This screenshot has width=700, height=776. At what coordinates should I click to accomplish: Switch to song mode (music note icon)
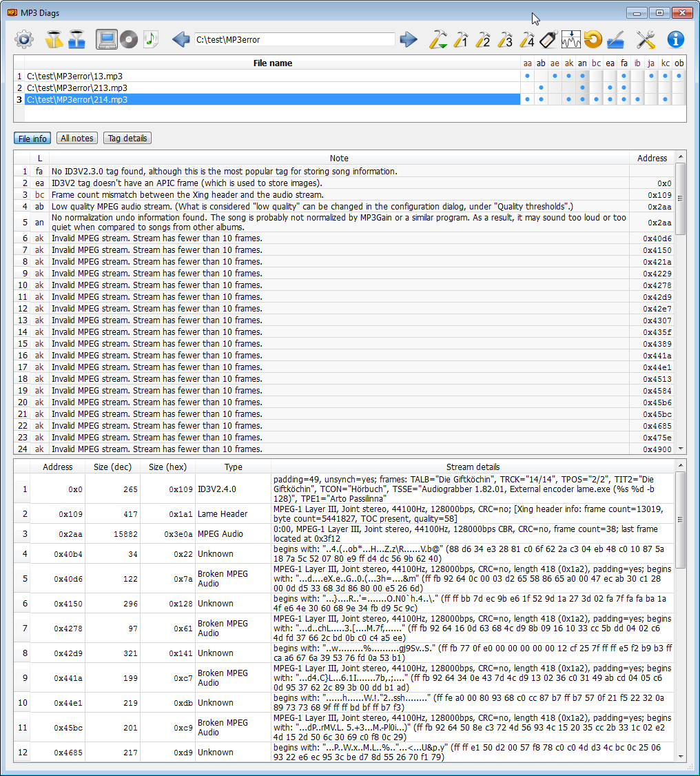pyautogui.click(x=151, y=39)
